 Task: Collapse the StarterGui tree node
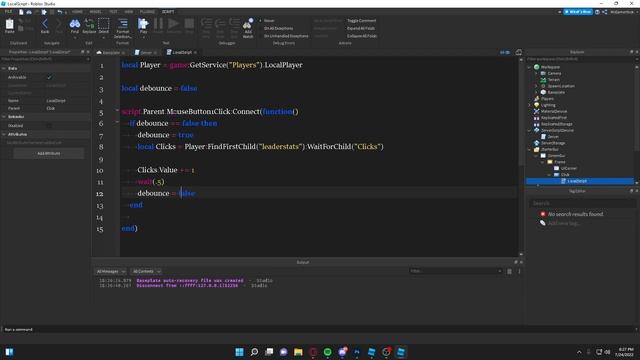point(529,149)
